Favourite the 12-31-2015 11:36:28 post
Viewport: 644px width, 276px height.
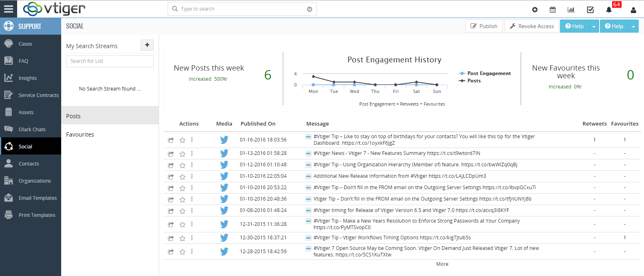[x=182, y=225]
